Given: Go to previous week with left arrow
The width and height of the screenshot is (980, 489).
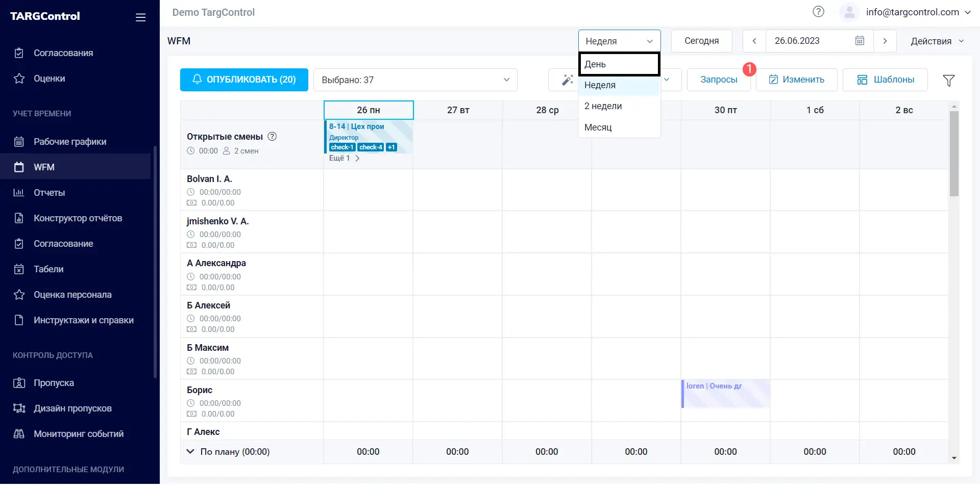Looking at the screenshot, I should coord(754,41).
